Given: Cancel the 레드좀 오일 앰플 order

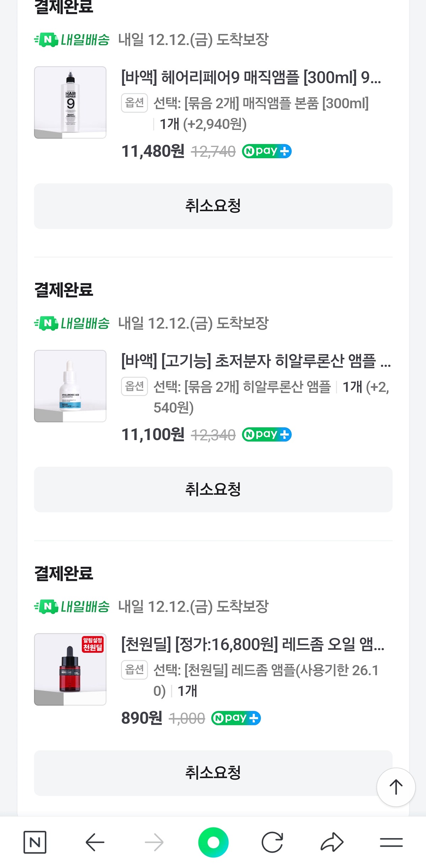Looking at the screenshot, I should click(213, 773).
